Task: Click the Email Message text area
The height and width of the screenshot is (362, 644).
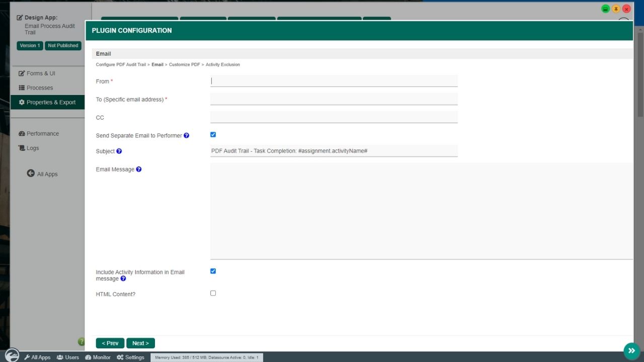Action: 421,211
